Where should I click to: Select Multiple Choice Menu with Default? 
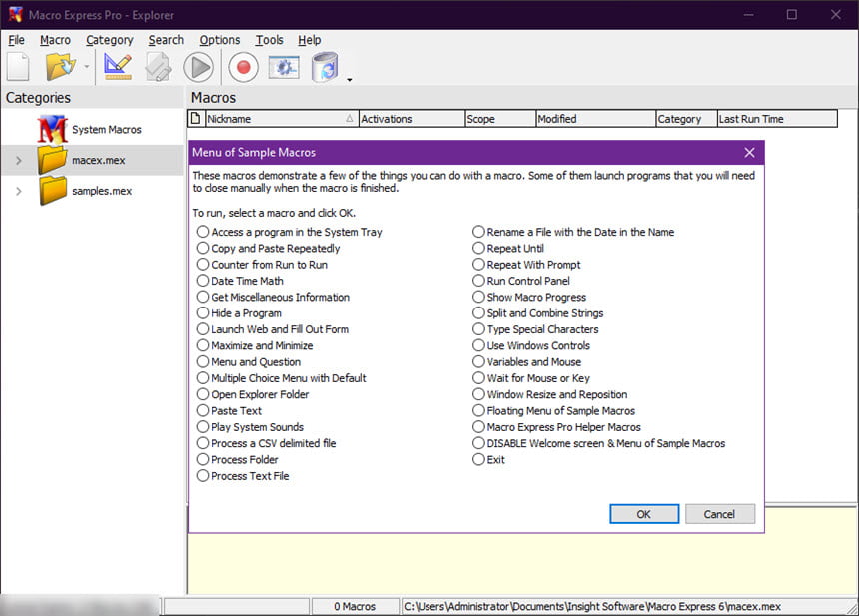(x=282, y=378)
